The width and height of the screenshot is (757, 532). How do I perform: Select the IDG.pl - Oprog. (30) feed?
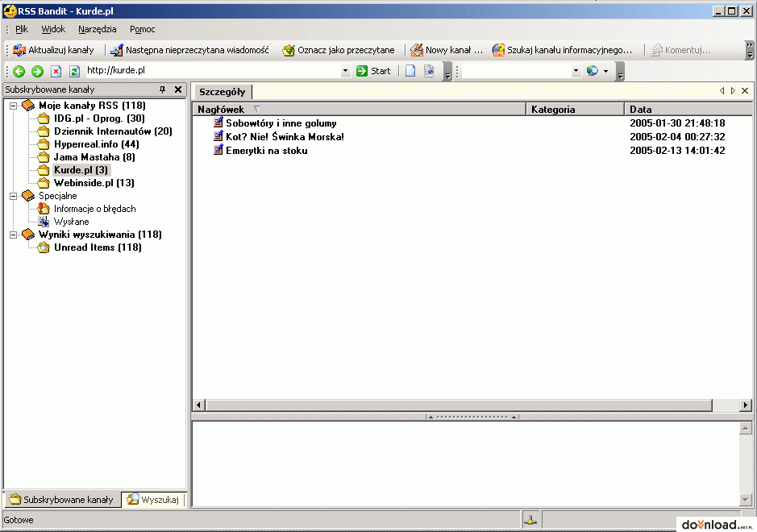99,118
